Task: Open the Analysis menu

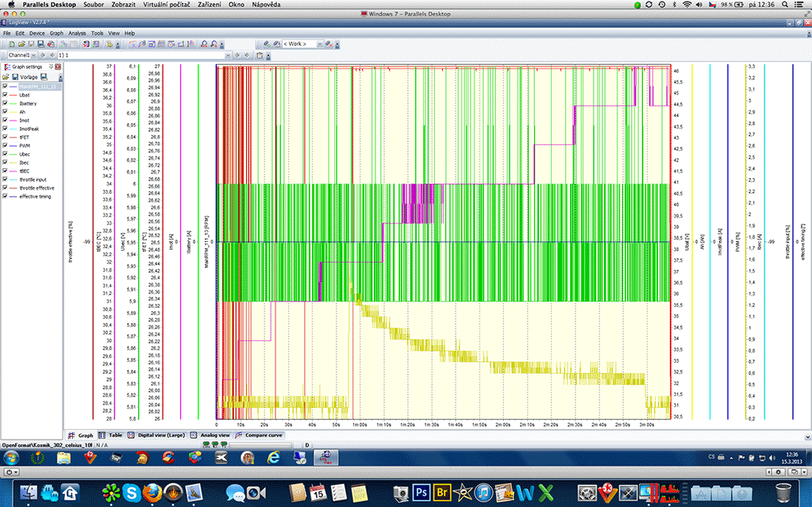Action: [x=77, y=33]
